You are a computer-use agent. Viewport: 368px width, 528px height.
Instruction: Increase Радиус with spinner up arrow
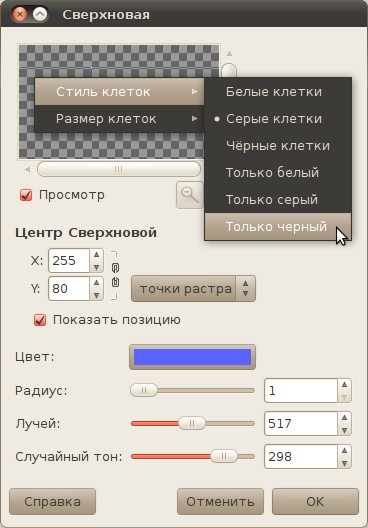click(x=344, y=385)
